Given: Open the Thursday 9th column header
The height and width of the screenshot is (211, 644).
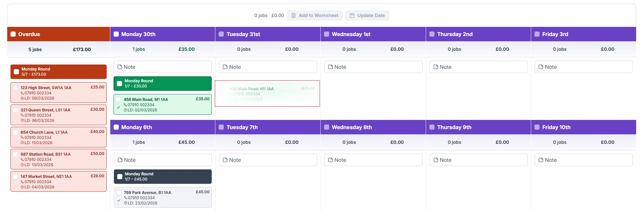Looking at the screenshot, I should pyautogui.click(x=478, y=127).
